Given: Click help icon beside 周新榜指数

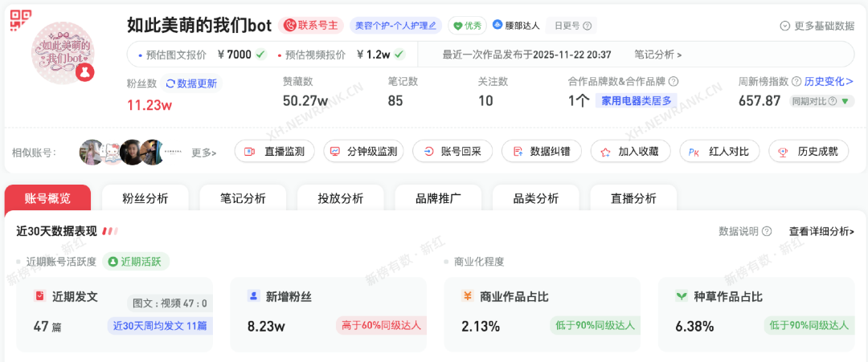Looking at the screenshot, I should [x=796, y=82].
